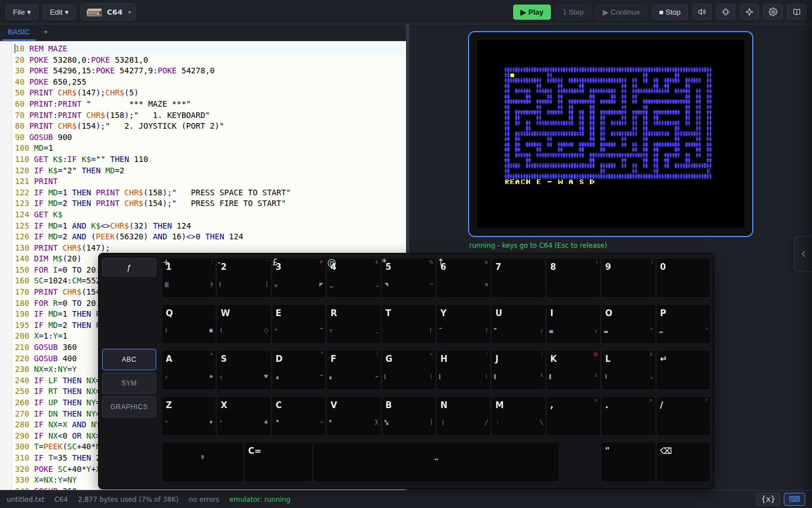The width and height of the screenshot is (812, 508).
Task: Click the S key on virtual keyboard
Action: pyautogui.click(x=244, y=369)
